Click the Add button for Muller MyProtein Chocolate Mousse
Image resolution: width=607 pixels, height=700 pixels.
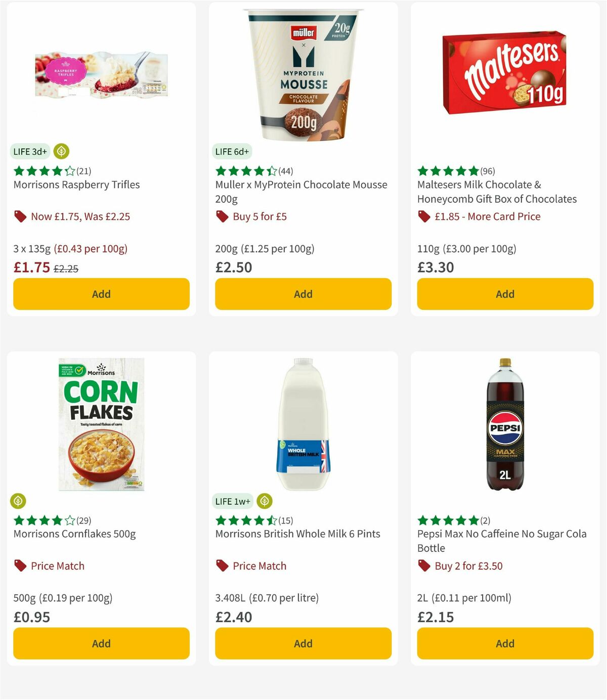click(x=302, y=294)
